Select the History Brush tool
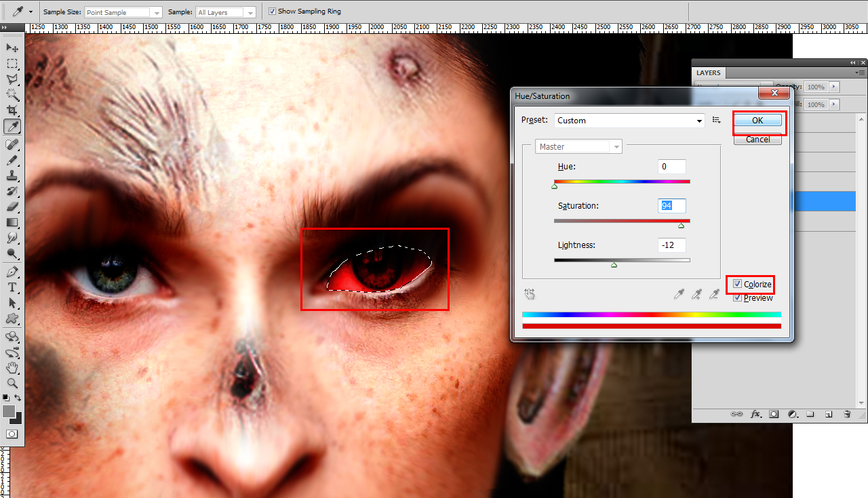 point(12,191)
